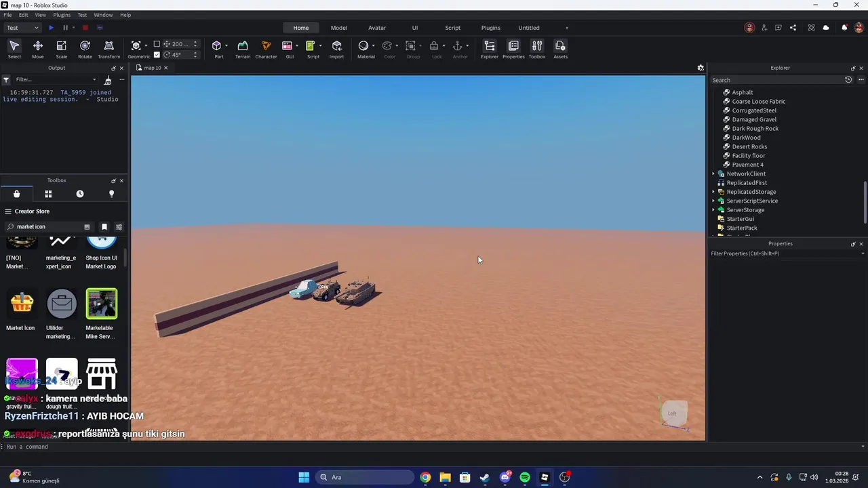The width and height of the screenshot is (868, 488).
Task: Open the Output panel filter icon
Action: (x=6, y=80)
